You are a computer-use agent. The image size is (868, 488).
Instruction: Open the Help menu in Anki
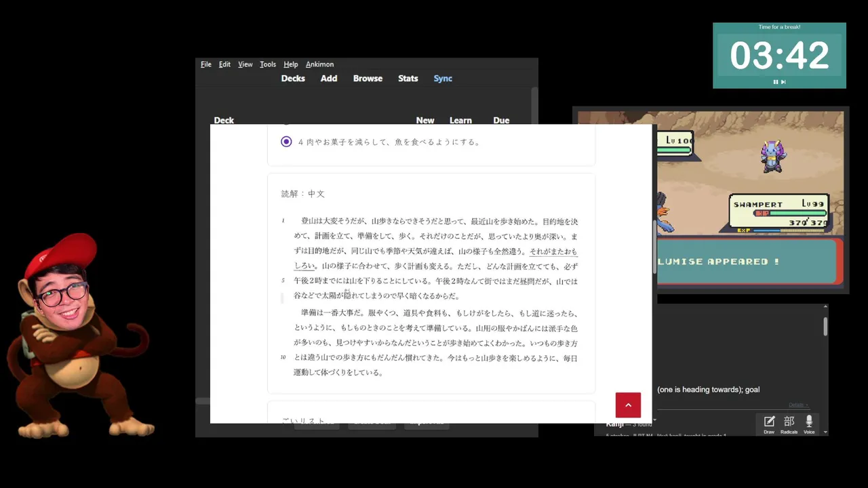[291, 64]
